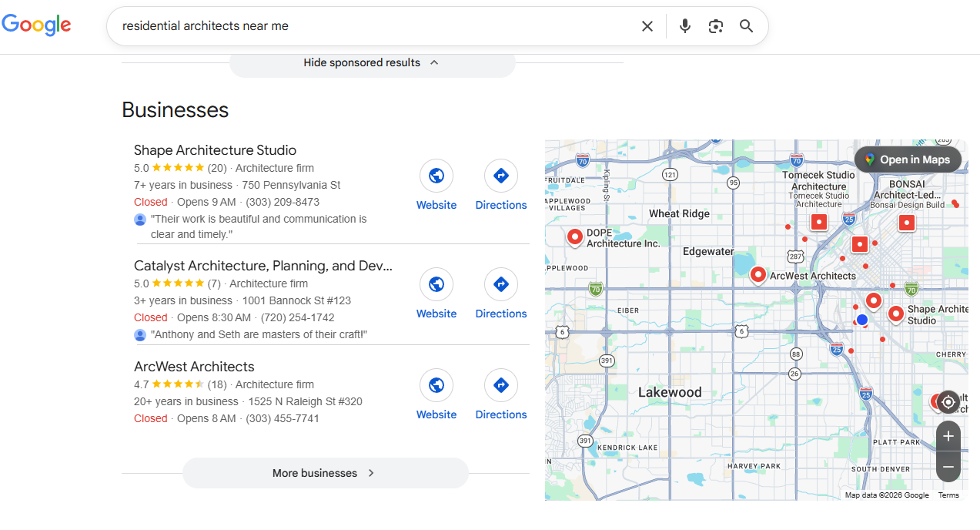Zoom out on the map

948,467
